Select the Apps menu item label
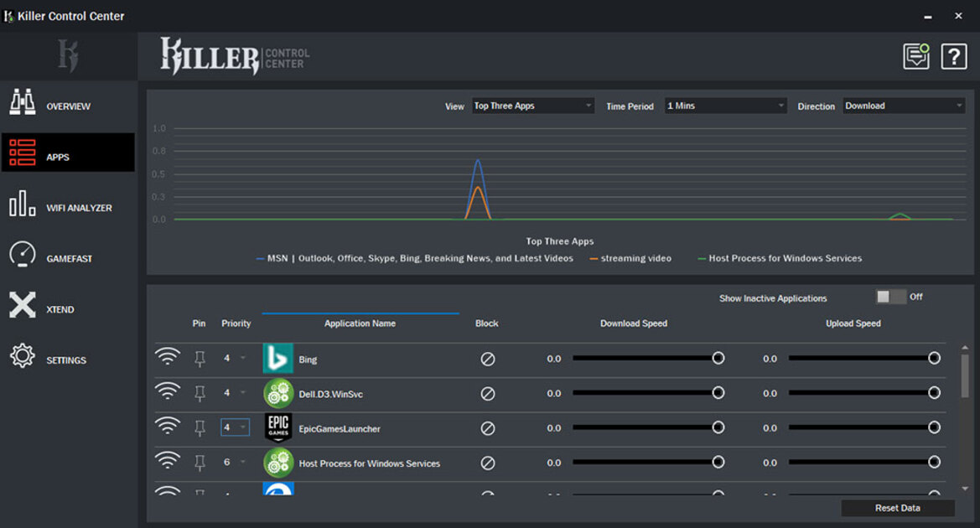980x528 pixels. click(x=58, y=157)
